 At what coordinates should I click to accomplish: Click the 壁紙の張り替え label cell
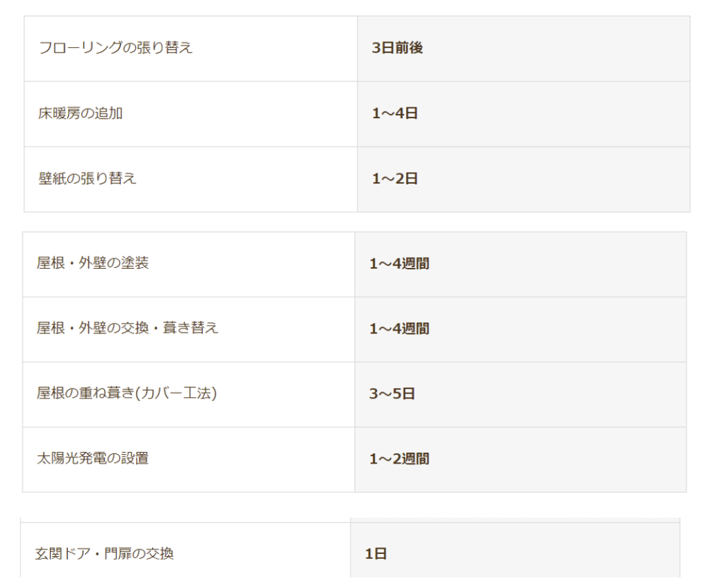click(x=87, y=179)
